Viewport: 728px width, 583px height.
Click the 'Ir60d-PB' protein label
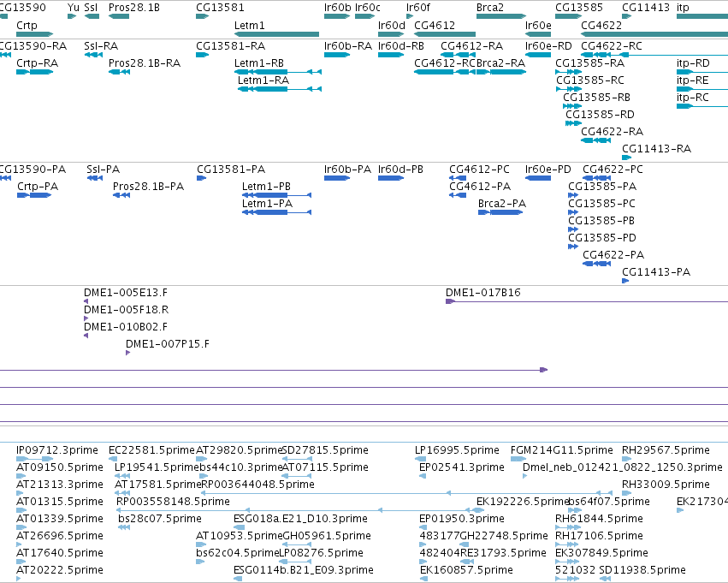[400, 170]
